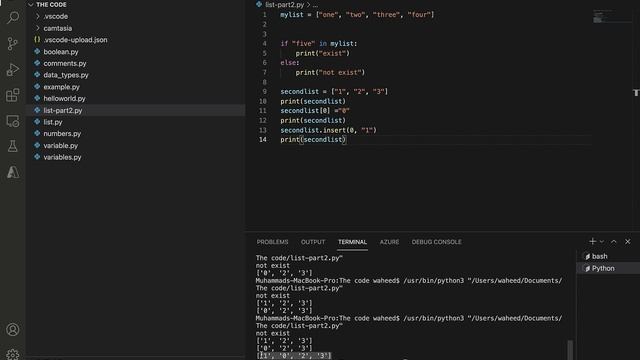Click the terminal vertical scrollbar

point(570,349)
